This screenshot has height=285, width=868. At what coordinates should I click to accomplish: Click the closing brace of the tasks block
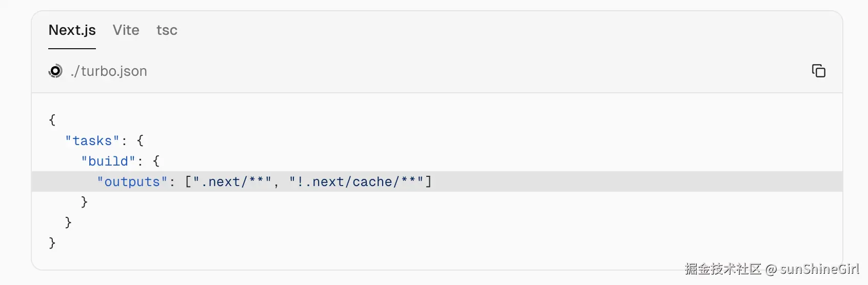point(68,222)
